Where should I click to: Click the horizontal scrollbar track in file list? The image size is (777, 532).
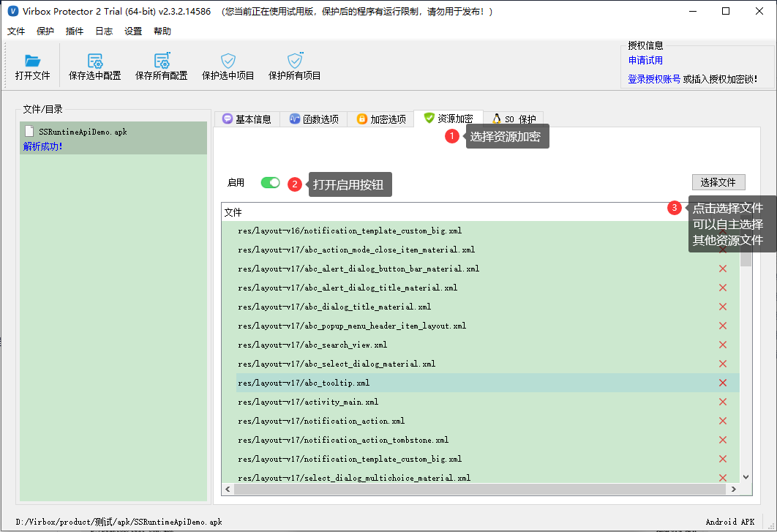pyautogui.click(x=481, y=489)
